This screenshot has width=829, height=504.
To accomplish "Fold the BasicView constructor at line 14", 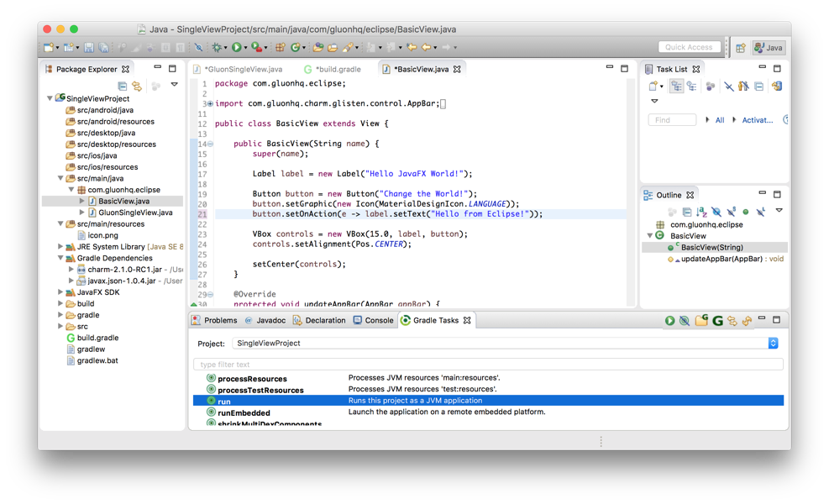I will (211, 144).
